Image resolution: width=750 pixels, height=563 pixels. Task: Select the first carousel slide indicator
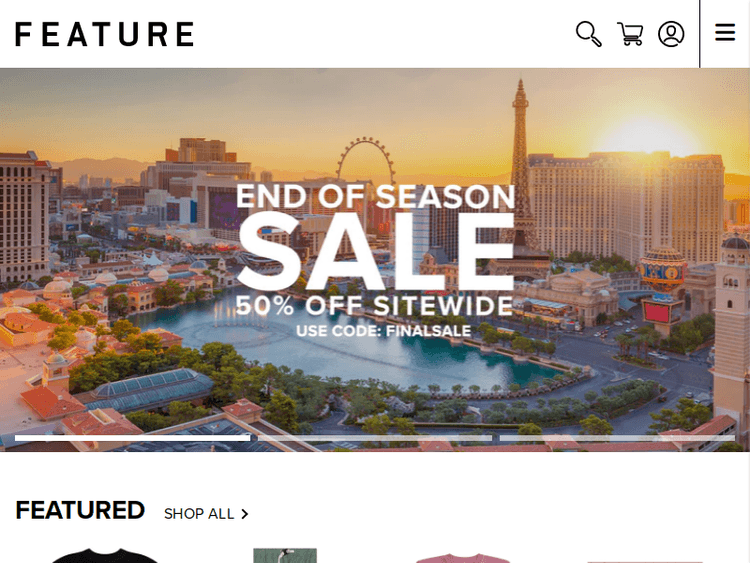132,438
